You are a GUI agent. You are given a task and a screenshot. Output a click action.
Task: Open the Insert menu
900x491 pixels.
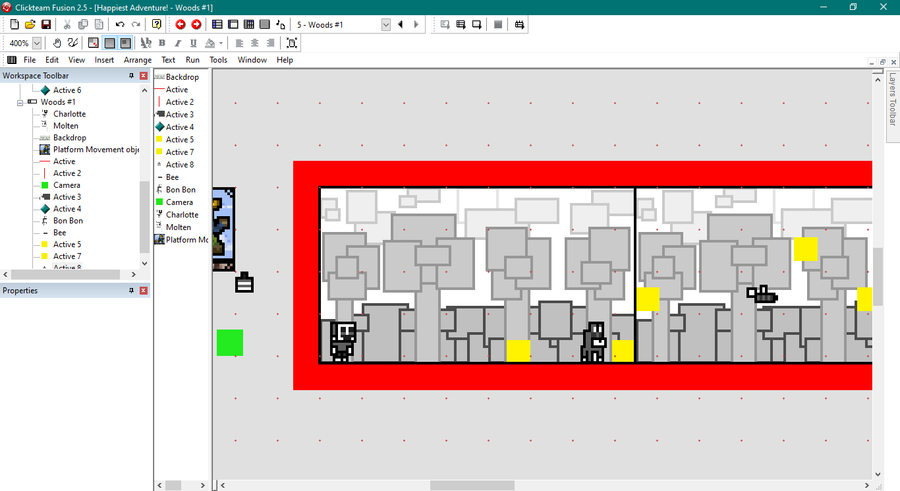[104, 60]
